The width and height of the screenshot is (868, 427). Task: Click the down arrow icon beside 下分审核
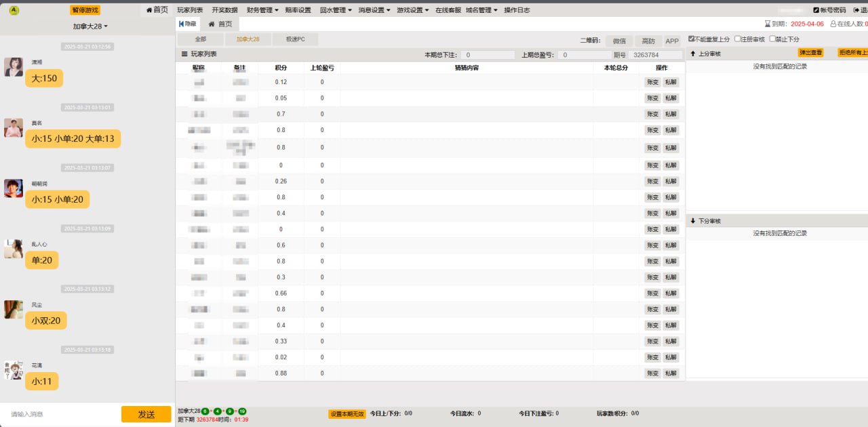pyautogui.click(x=693, y=220)
